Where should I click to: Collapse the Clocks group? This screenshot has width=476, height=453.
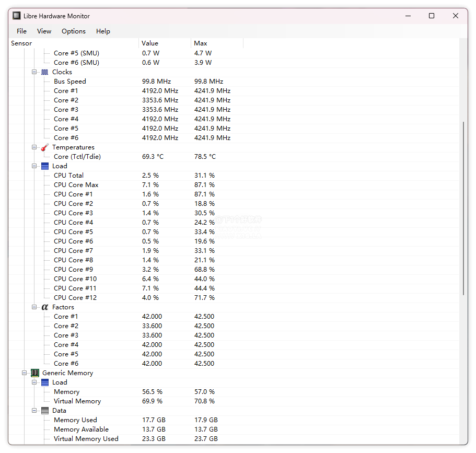point(34,72)
